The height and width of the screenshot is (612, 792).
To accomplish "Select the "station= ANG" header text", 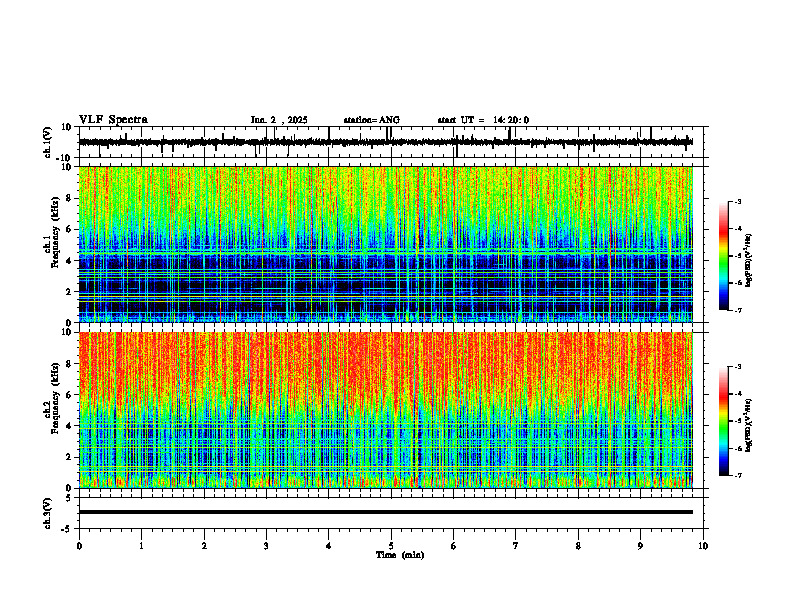I will [372, 120].
